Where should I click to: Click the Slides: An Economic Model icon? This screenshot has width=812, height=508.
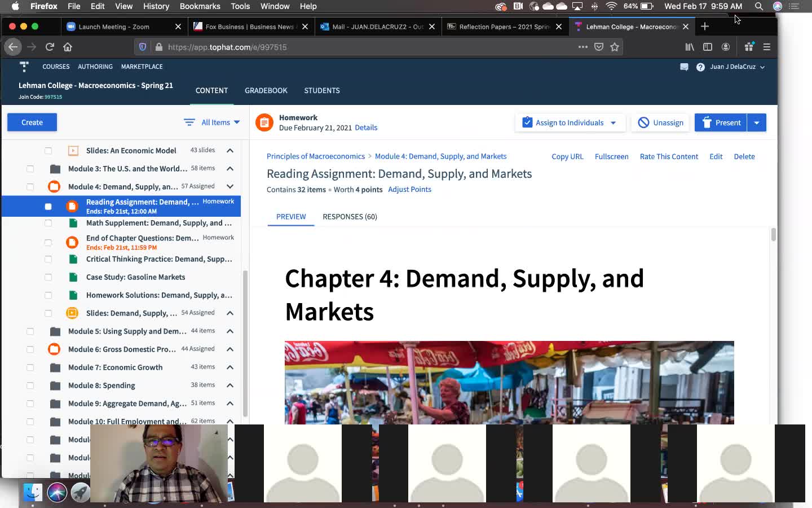[x=73, y=151]
